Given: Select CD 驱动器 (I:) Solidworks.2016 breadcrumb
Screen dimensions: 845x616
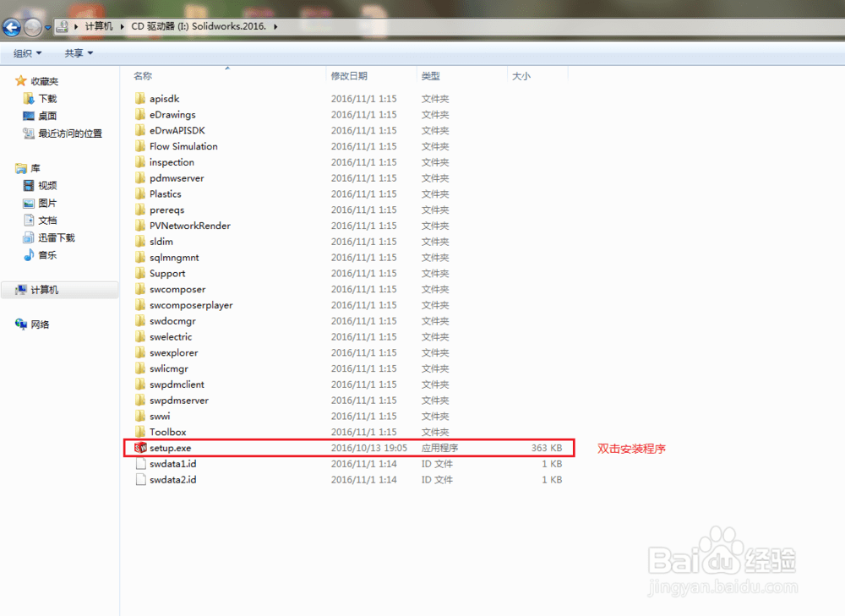Looking at the screenshot, I should tap(199, 26).
